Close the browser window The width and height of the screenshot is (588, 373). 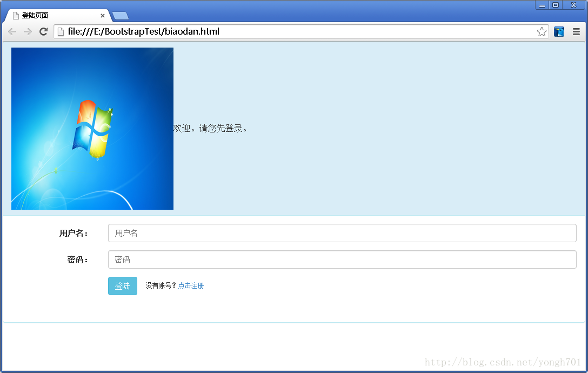(x=574, y=5)
